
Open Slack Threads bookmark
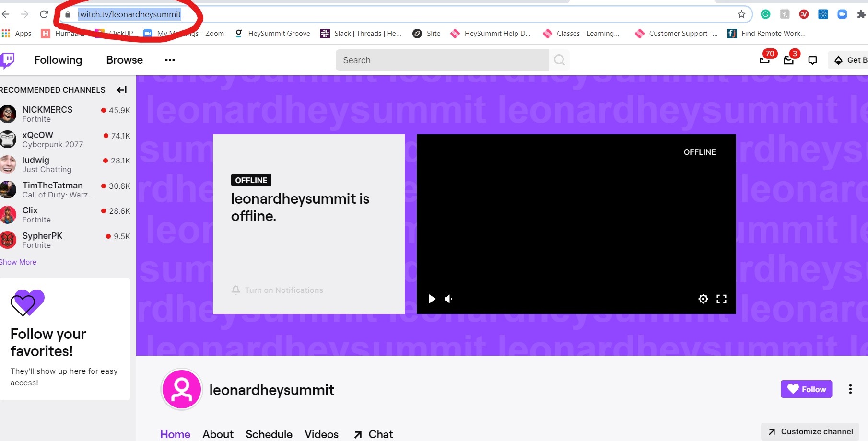(361, 33)
